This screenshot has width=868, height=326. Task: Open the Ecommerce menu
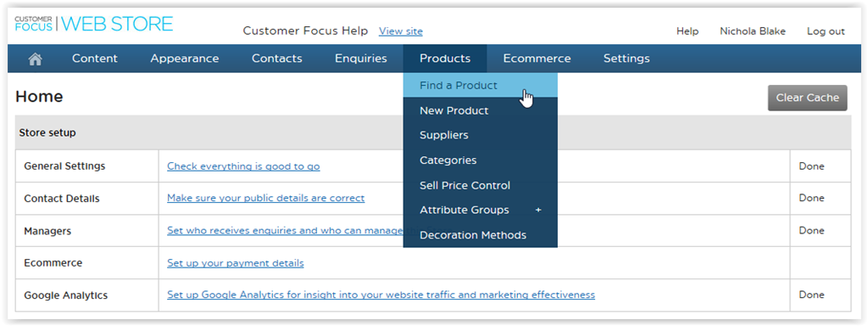pos(537,59)
